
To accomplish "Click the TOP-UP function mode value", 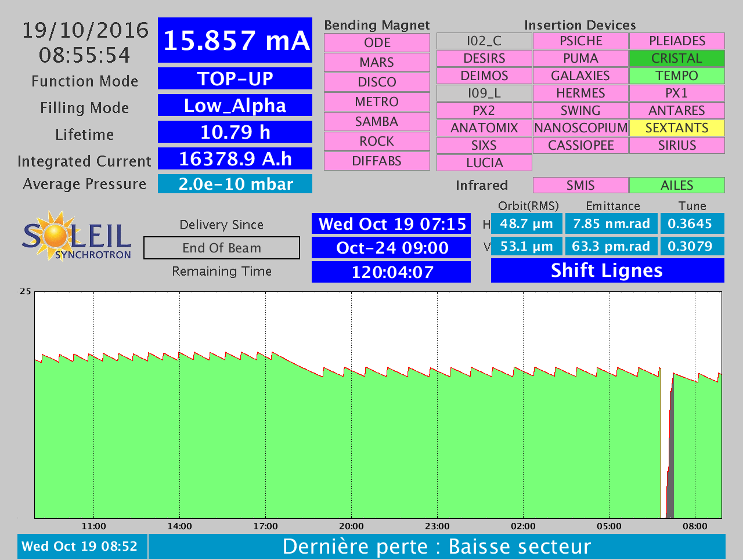I will click(x=235, y=78).
